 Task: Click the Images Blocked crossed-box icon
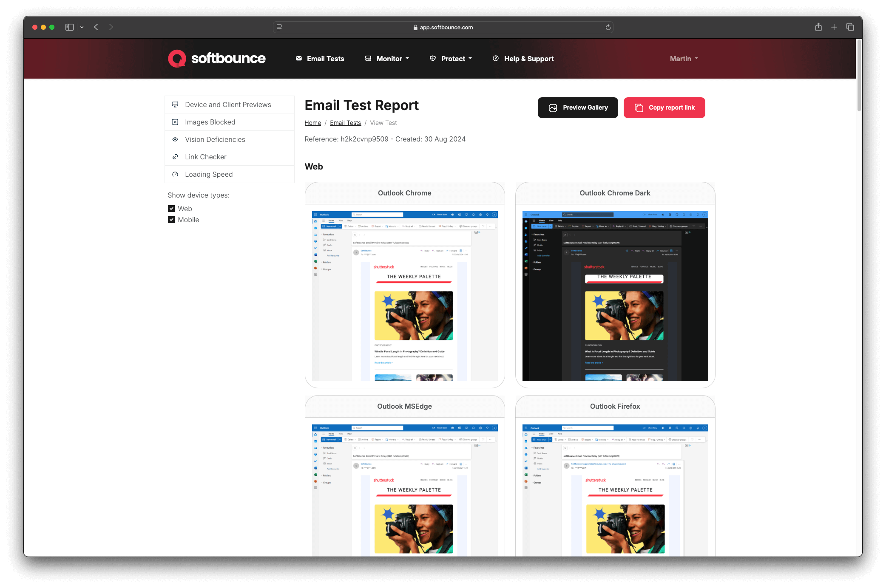pos(175,122)
